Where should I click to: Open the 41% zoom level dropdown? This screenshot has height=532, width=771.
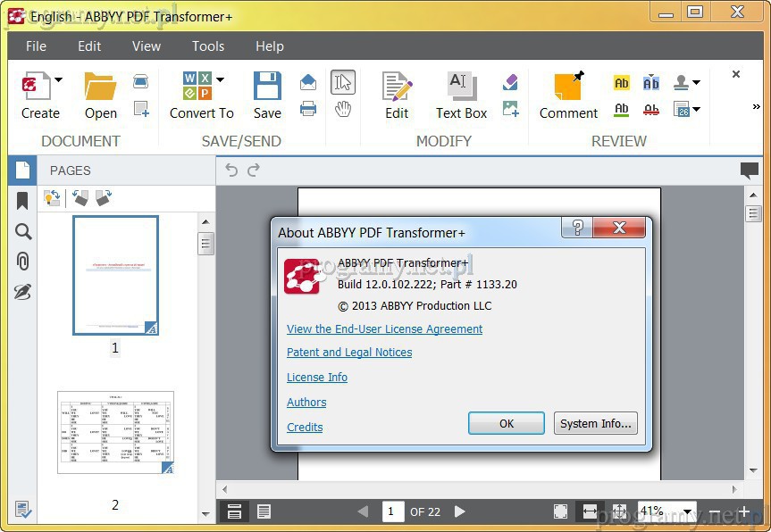687,512
